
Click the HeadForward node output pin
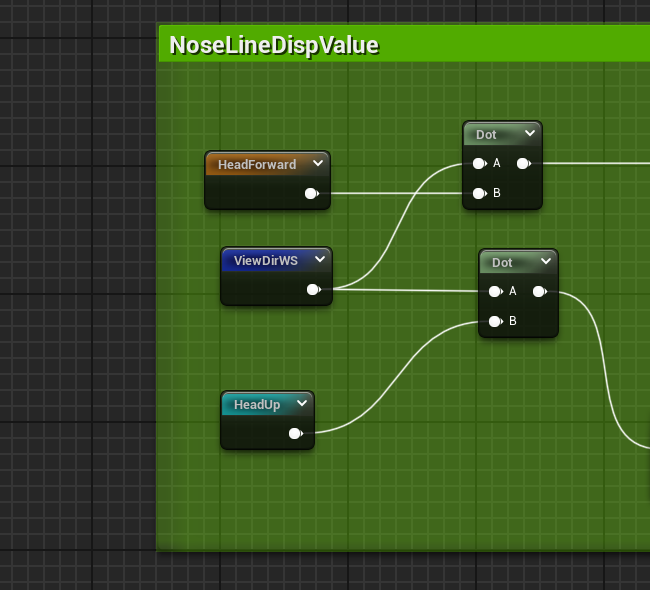click(x=311, y=194)
